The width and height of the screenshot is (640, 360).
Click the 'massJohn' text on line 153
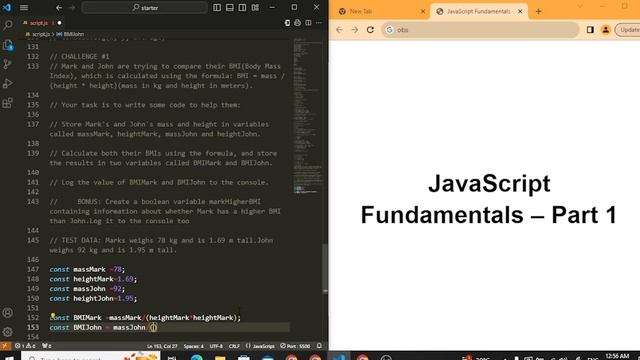[x=129, y=327]
